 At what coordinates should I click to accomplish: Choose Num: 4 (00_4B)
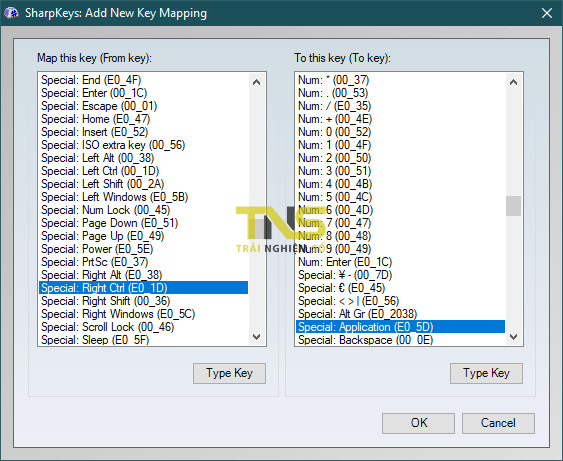(x=400, y=184)
